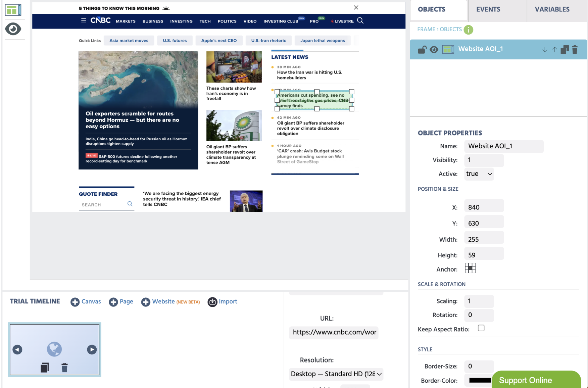Move timeline frame right with arrow
588x388 pixels.
[x=92, y=350]
